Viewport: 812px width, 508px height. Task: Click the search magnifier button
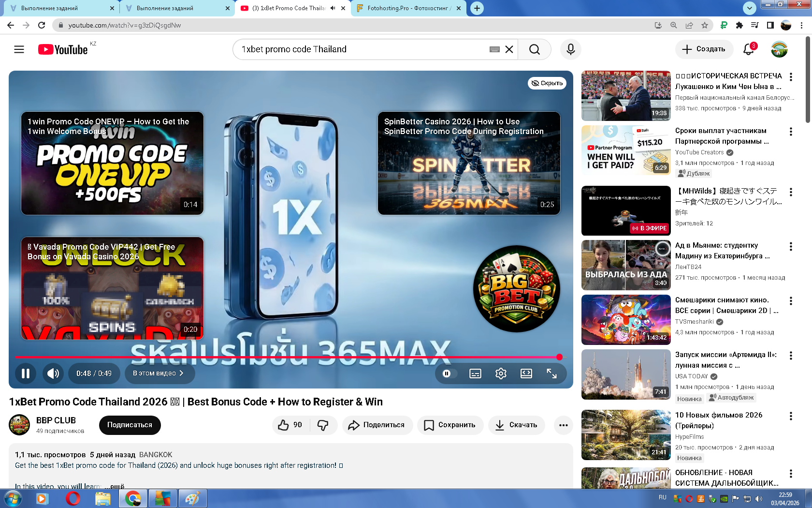click(534, 49)
